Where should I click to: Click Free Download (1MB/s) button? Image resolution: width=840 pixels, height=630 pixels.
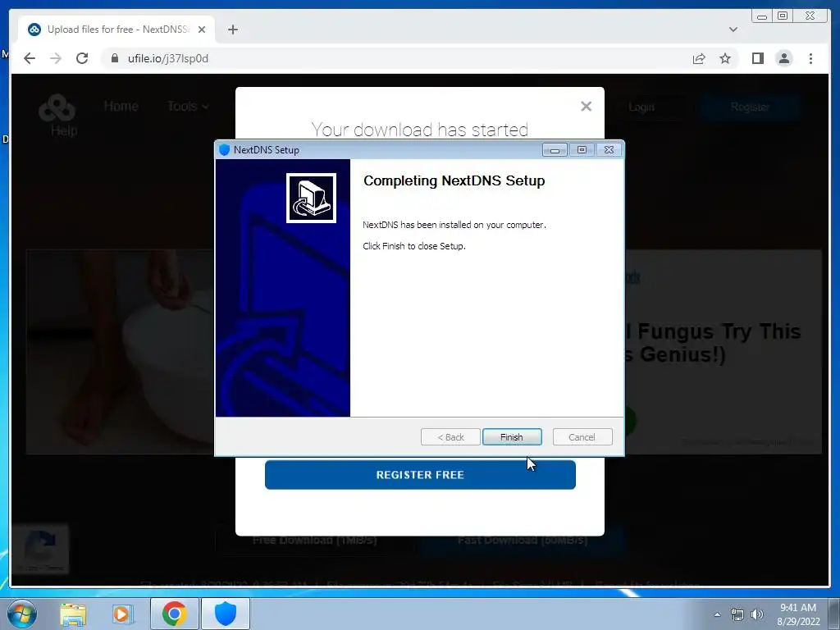coord(314,540)
